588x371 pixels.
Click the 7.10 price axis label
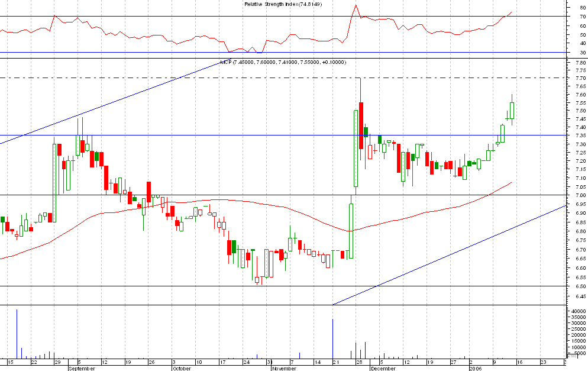click(580, 178)
